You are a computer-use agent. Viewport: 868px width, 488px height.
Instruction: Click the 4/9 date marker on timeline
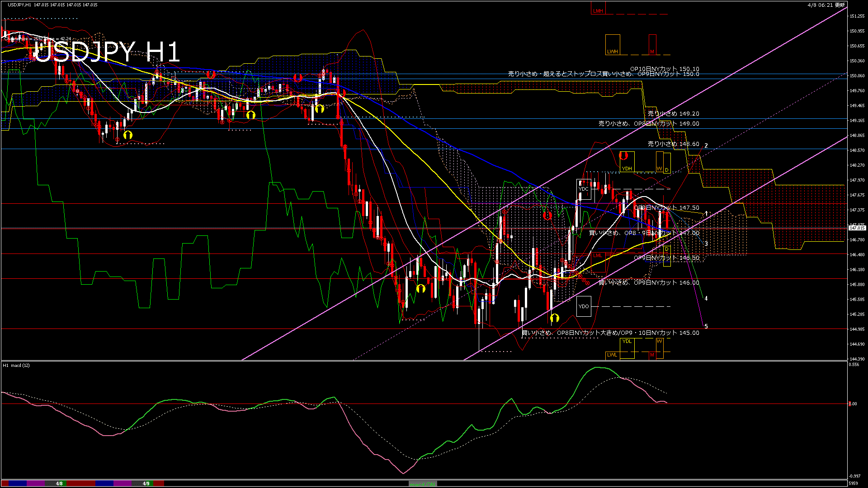coord(146,483)
